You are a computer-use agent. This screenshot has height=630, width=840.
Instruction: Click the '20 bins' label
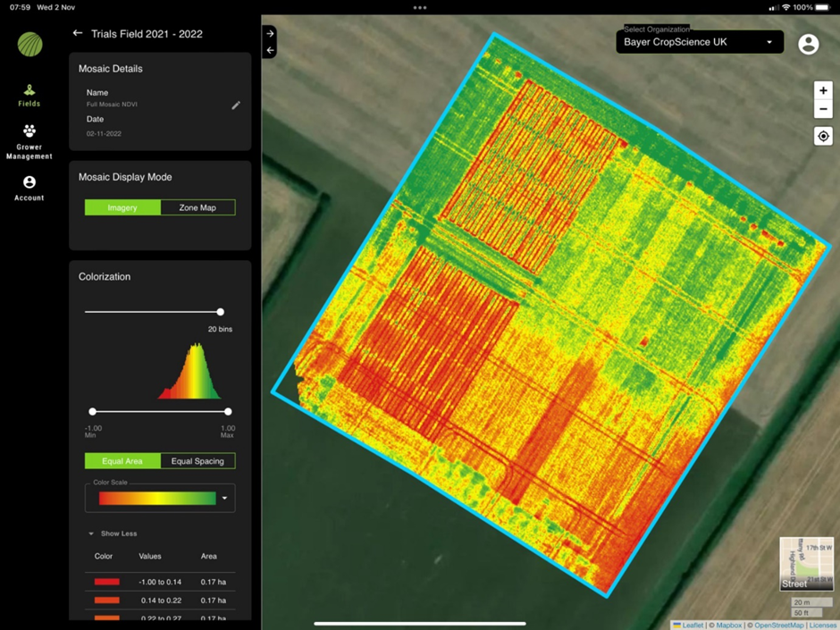click(220, 329)
